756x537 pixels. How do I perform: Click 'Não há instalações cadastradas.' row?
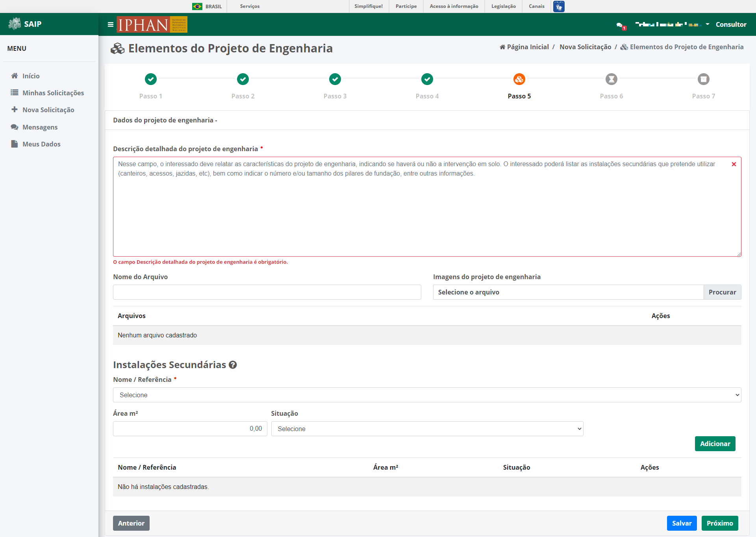coord(427,487)
